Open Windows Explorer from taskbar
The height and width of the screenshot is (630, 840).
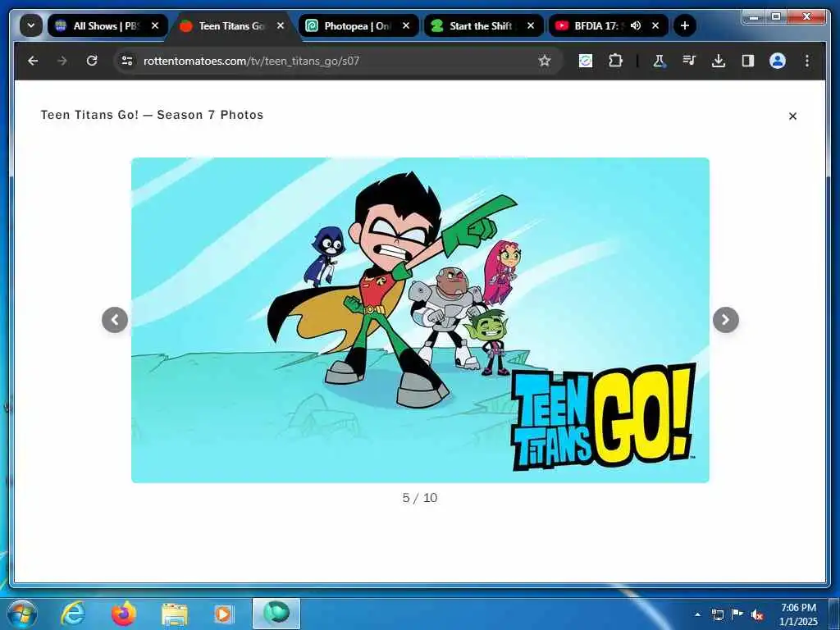pos(174,614)
